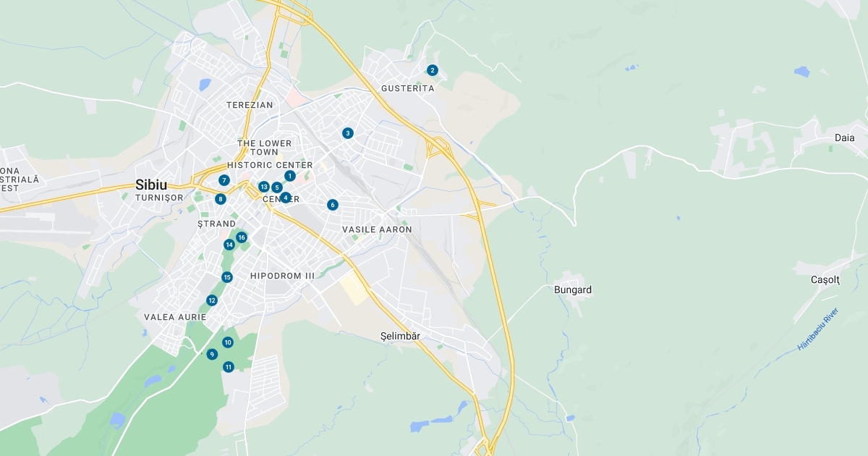The width and height of the screenshot is (868, 456).
Task: Click pin number 7 on the map
Action: pos(224,180)
